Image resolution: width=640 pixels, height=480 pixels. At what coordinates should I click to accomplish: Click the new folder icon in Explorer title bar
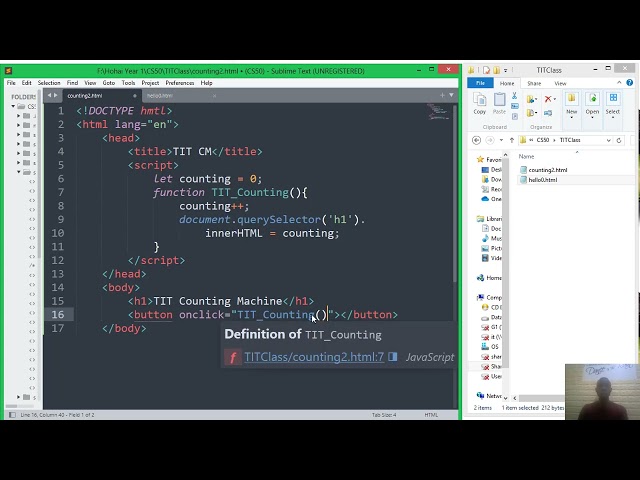coord(496,70)
